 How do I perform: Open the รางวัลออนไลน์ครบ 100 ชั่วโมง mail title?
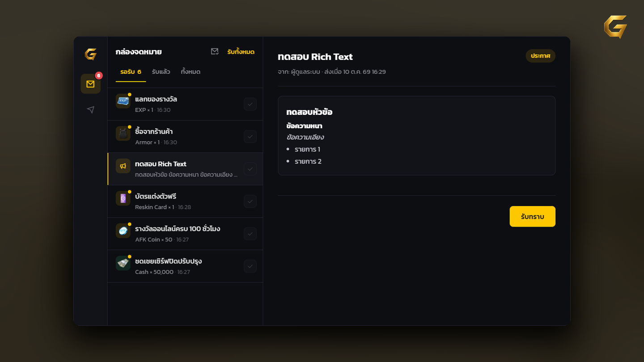click(178, 229)
